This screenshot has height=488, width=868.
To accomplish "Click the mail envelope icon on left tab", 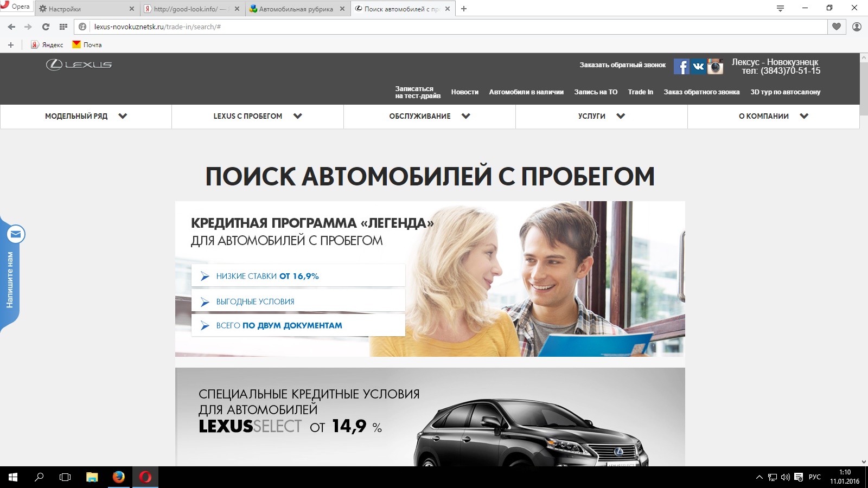I will [16, 234].
